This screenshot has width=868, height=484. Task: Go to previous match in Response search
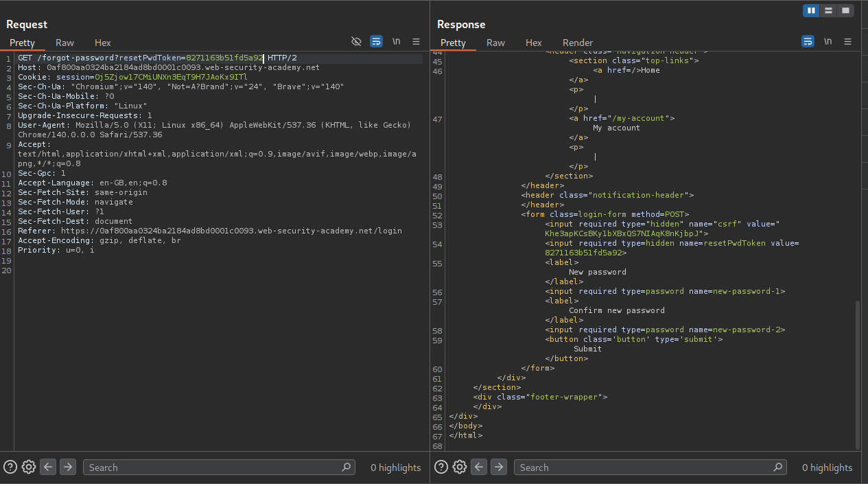[x=479, y=467]
